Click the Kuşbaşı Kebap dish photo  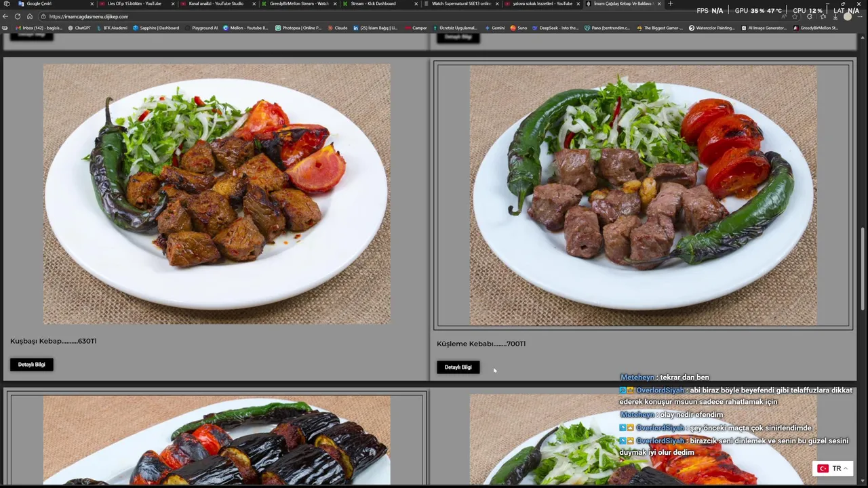click(x=216, y=194)
